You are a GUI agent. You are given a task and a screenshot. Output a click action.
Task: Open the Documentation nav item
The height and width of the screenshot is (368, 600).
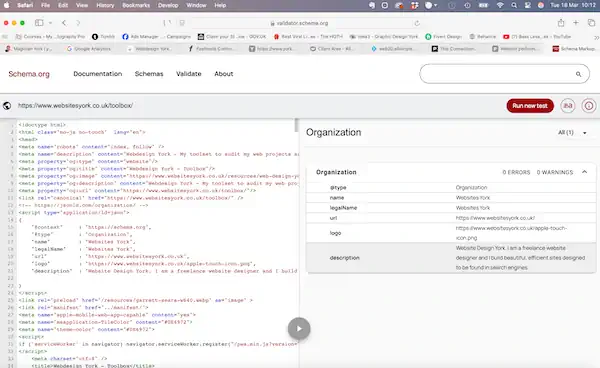coord(98,74)
